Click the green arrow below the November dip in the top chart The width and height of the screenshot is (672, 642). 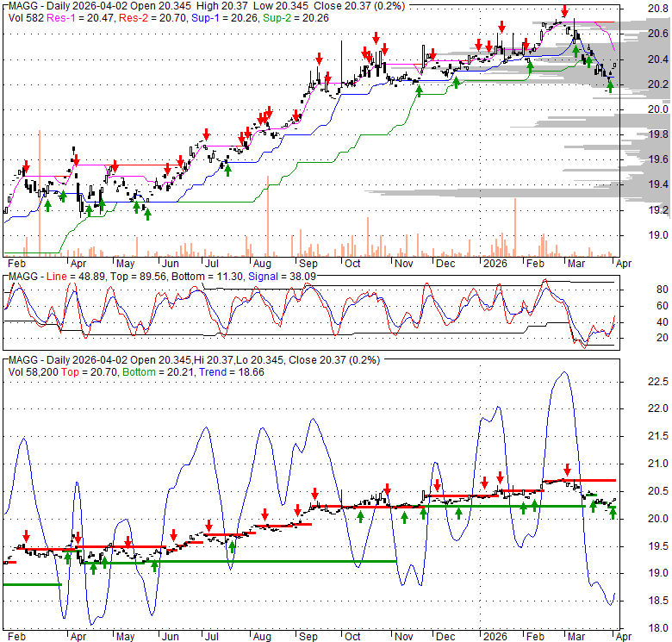pyautogui.click(x=420, y=90)
